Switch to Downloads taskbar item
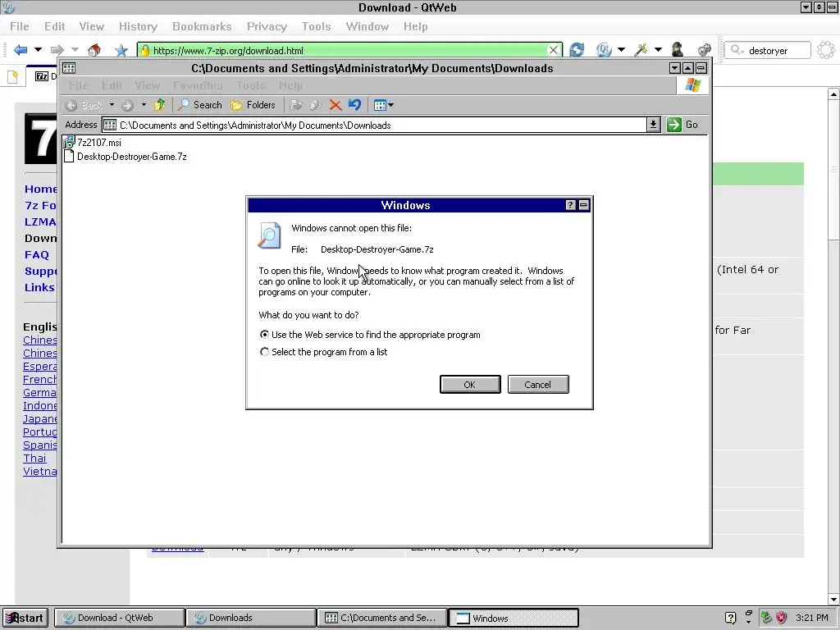 point(251,618)
